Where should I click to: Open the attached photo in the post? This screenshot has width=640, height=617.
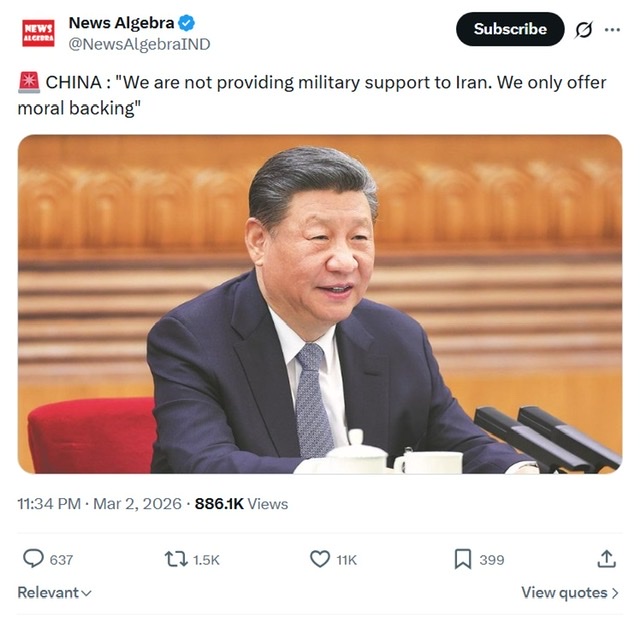320,304
